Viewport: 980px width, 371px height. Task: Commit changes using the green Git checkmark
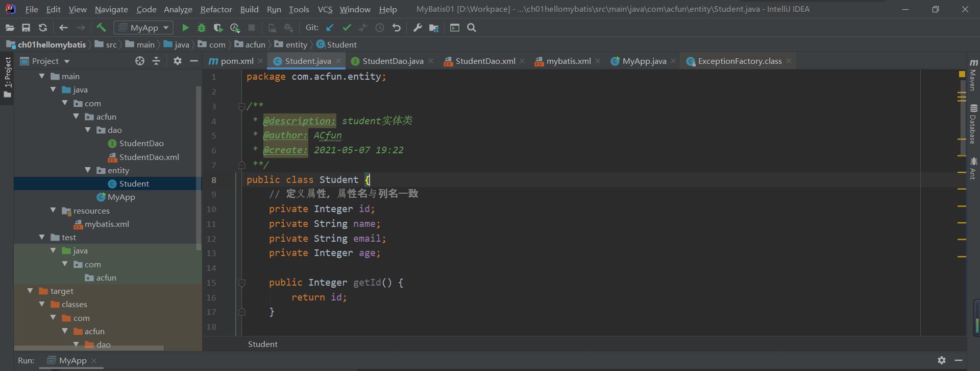click(x=347, y=28)
